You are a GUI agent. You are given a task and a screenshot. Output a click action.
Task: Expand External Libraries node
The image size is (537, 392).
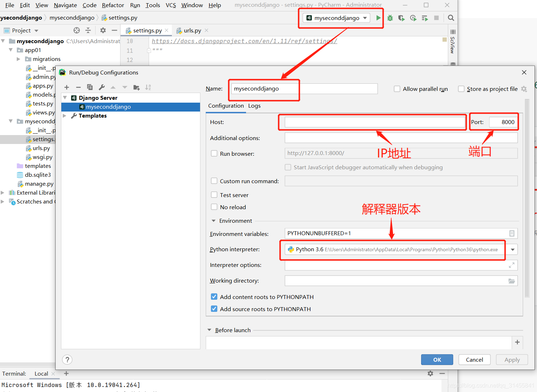pyautogui.click(x=2, y=192)
